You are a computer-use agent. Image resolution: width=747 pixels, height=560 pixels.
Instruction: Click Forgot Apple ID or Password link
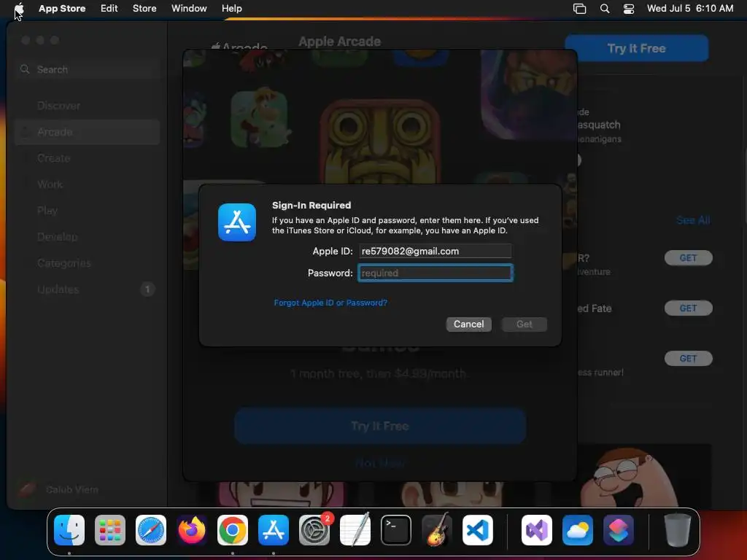pos(330,303)
